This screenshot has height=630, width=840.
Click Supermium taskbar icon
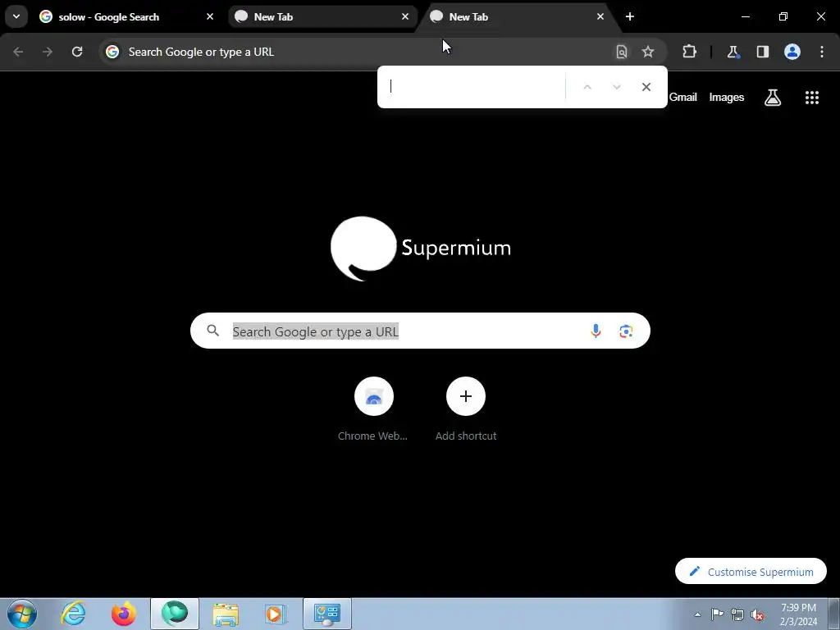pos(175,614)
